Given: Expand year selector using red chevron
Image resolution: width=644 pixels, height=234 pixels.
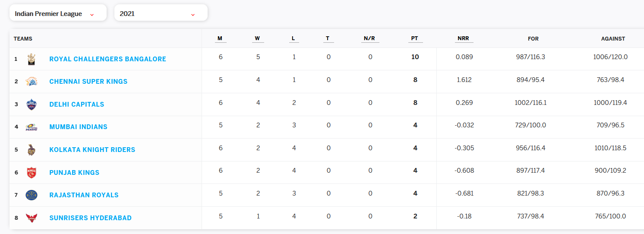Looking at the screenshot, I should [x=193, y=15].
